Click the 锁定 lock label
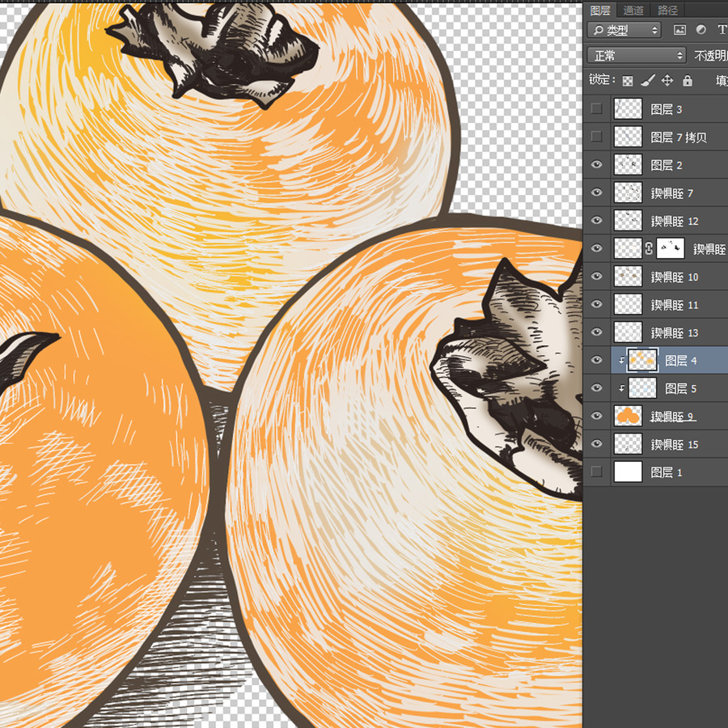Screen dimensions: 728x728 point(602,80)
